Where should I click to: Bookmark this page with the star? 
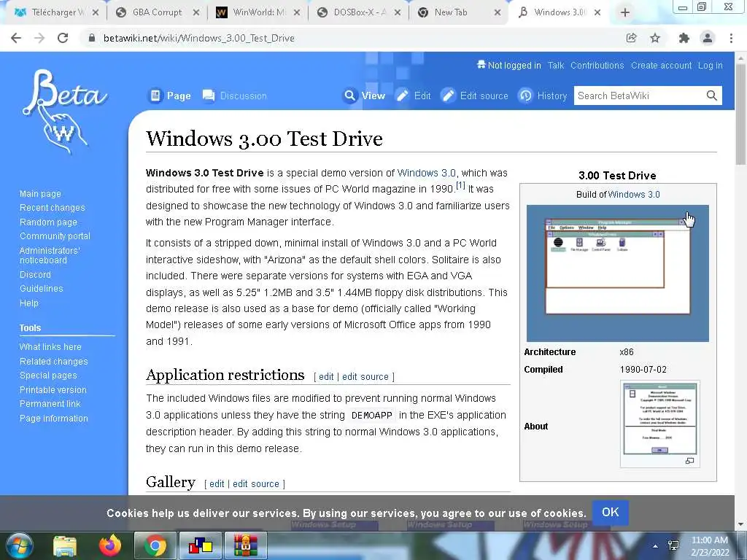655,38
